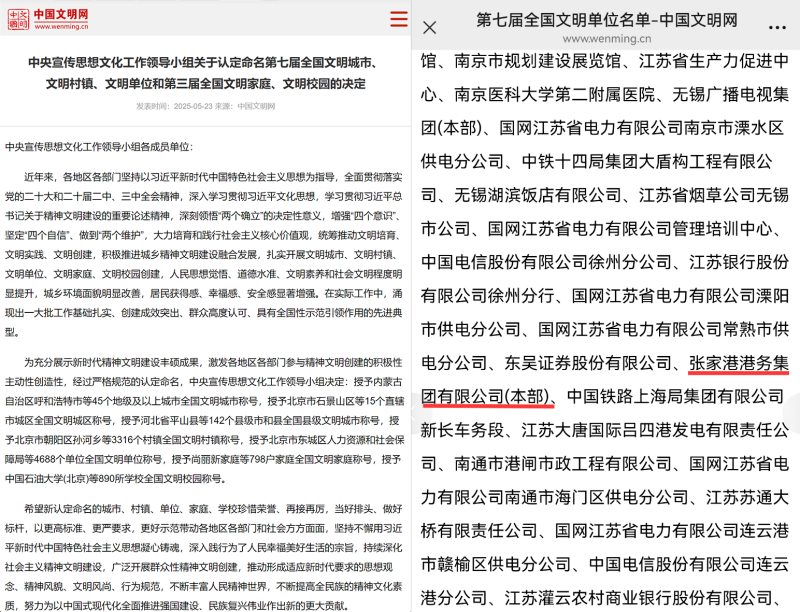This screenshot has width=800, height=612.
Task: Click the text 南通市港闸市政工程有限公司
Action: point(563,464)
